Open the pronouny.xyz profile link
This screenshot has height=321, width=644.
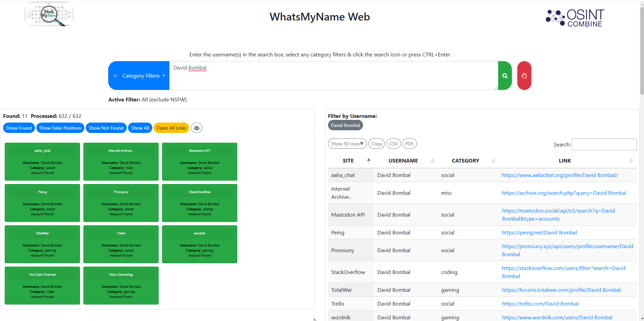567,250
